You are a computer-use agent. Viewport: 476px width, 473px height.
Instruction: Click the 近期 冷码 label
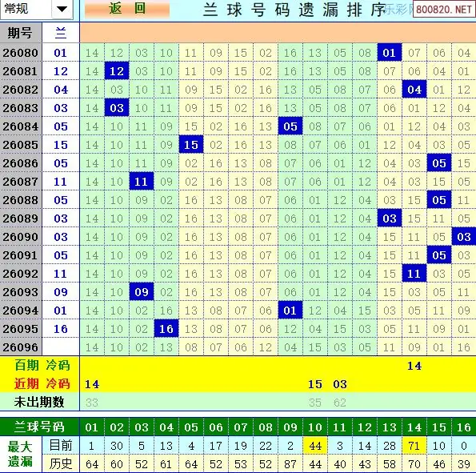pyautogui.click(x=42, y=383)
